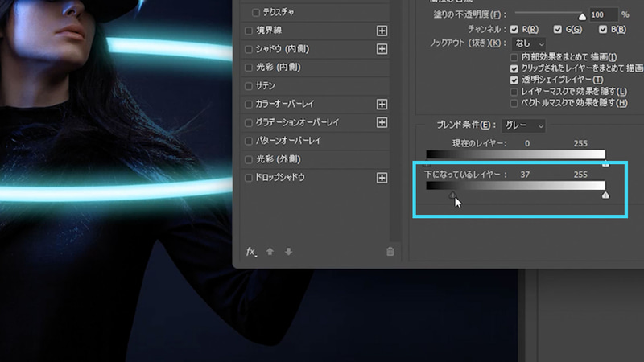Open the ノックアウト dropdown set to なし
Viewport: 644px width, 362px height.
point(529,43)
